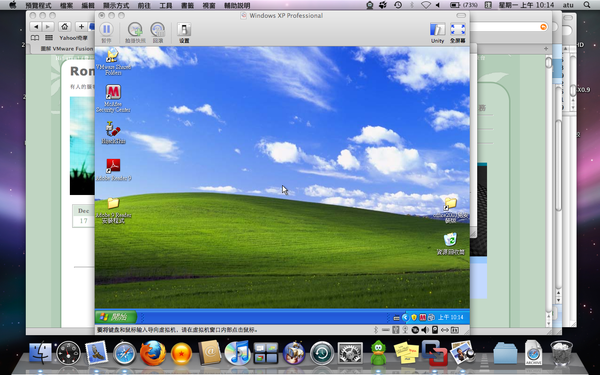This screenshot has width=600, height=375.
Task: Click the VMware status bar CD/DVD icon
Action: coord(415,329)
